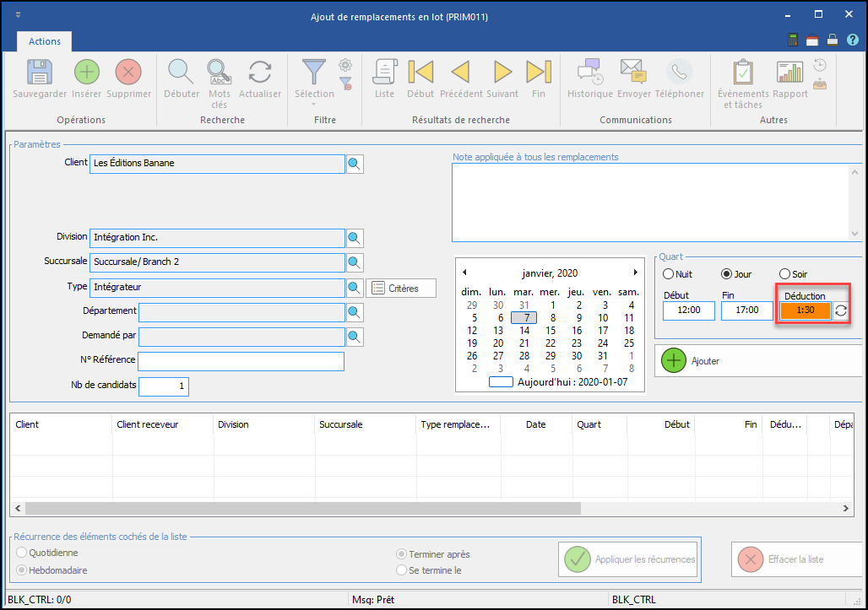Click the Sauvegarder save icon

(x=40, y=73)
